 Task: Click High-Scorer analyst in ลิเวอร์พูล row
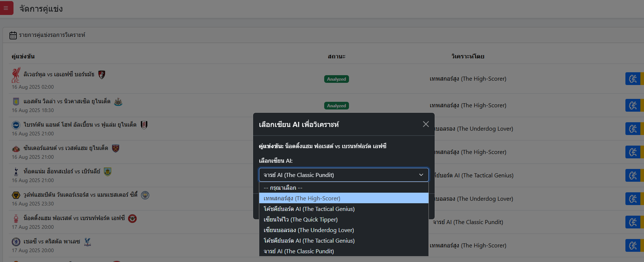pos(468,79)
